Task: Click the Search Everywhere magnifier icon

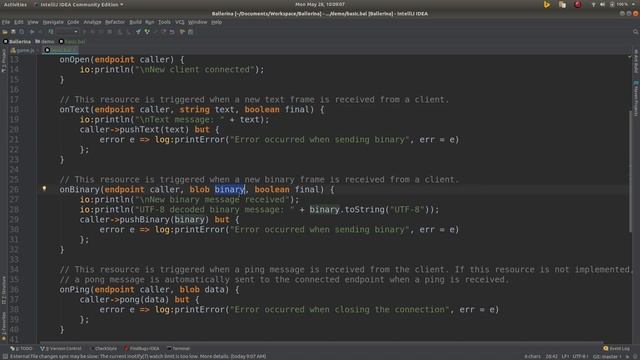Action: coord(636,32)
